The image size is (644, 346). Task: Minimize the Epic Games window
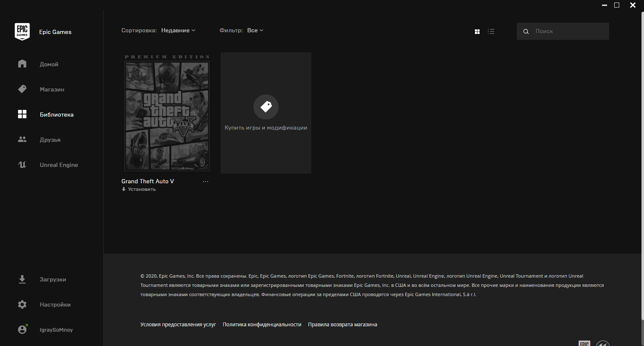coord(605,5)
